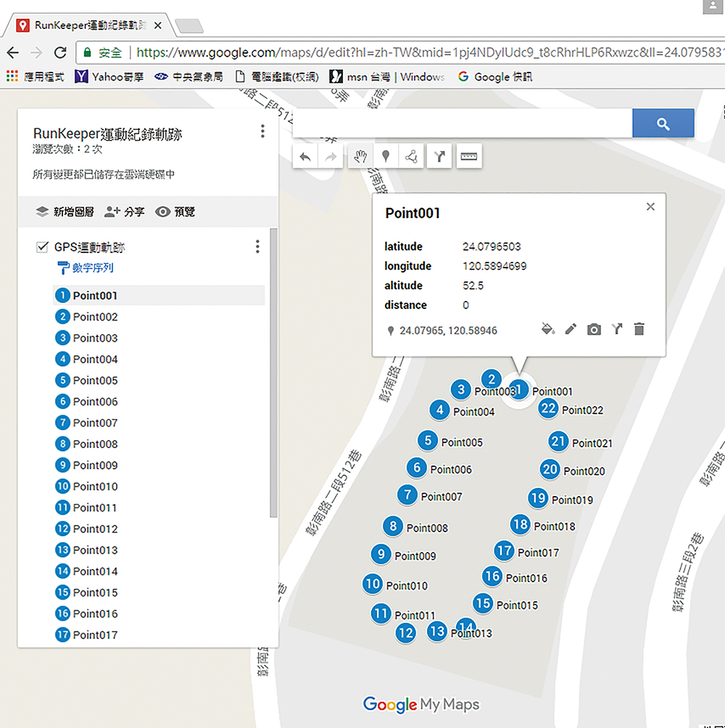Click the blue search button
This screenshot has width=725, height=728.
(663, 123)
